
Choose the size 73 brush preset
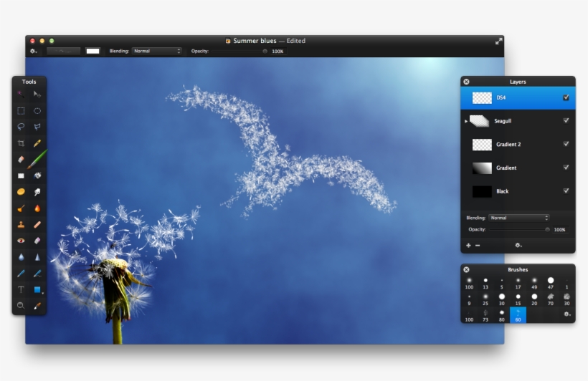click(485, 315)
